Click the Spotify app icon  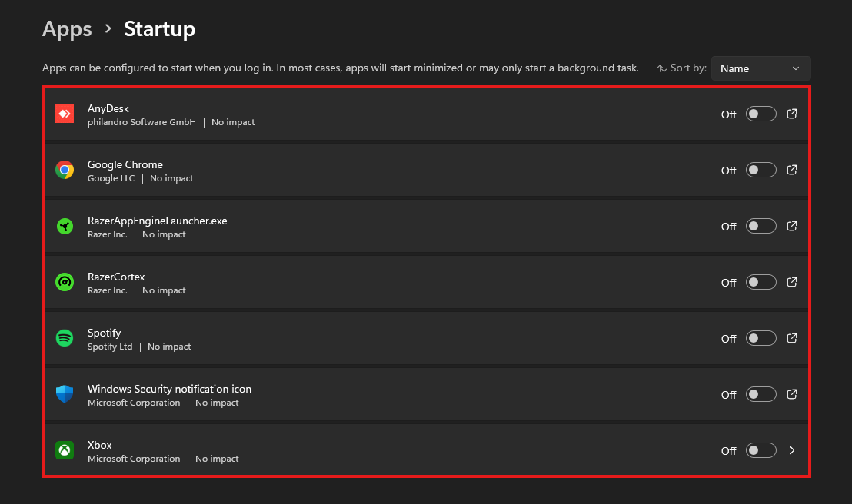coord(65,338)
